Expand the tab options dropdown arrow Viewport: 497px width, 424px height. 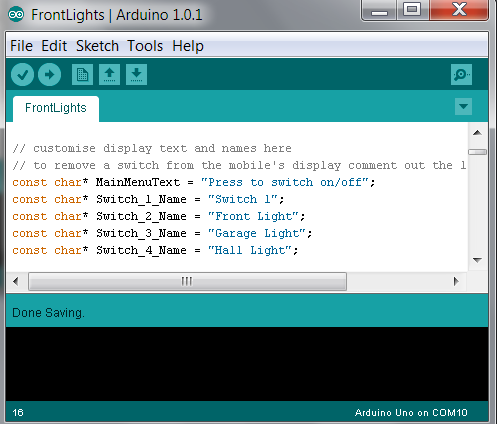tap(463, 106)
